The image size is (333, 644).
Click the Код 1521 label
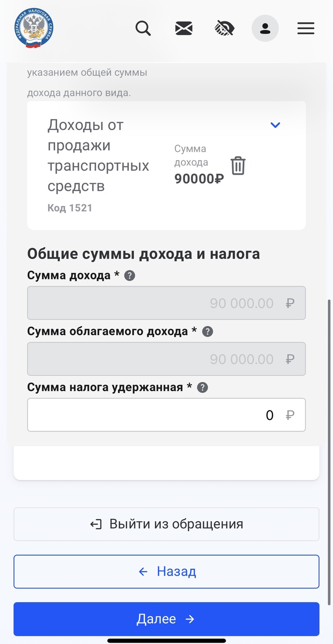(70, 208)
